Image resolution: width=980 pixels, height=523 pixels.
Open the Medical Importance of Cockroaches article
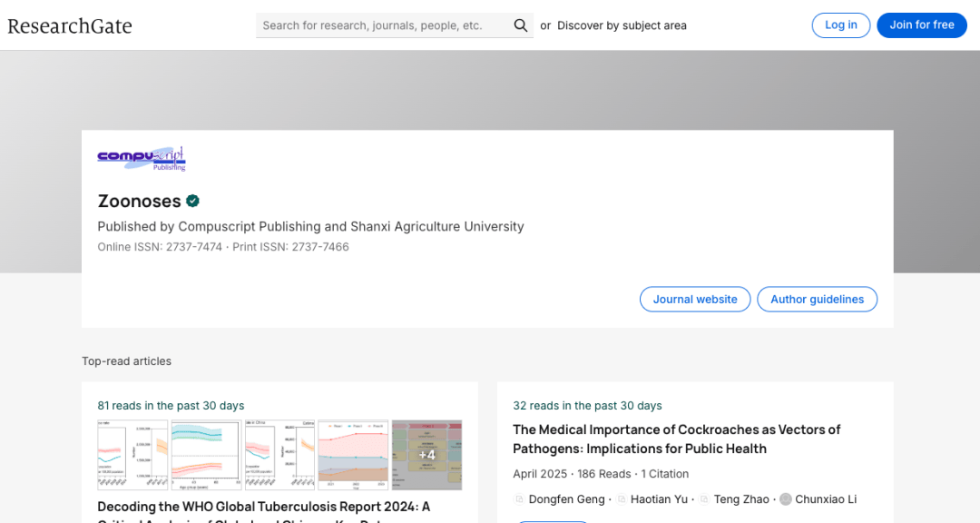coord(676,439)
